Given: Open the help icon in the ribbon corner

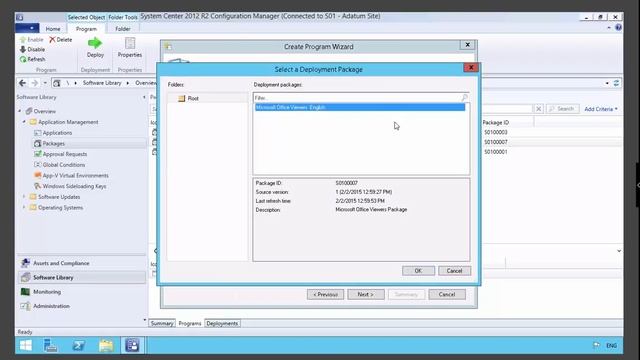Looking at the screenshot, I should (618, 28).
